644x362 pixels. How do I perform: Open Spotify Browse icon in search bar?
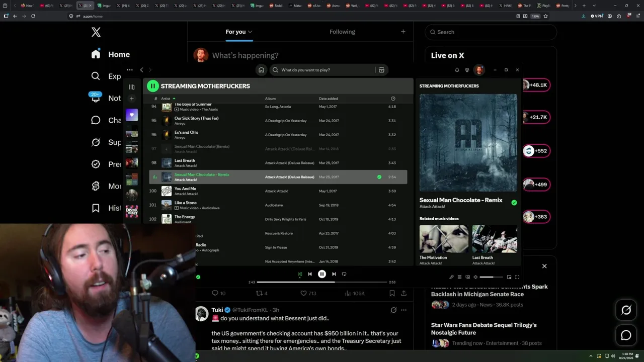pos(381,70)
